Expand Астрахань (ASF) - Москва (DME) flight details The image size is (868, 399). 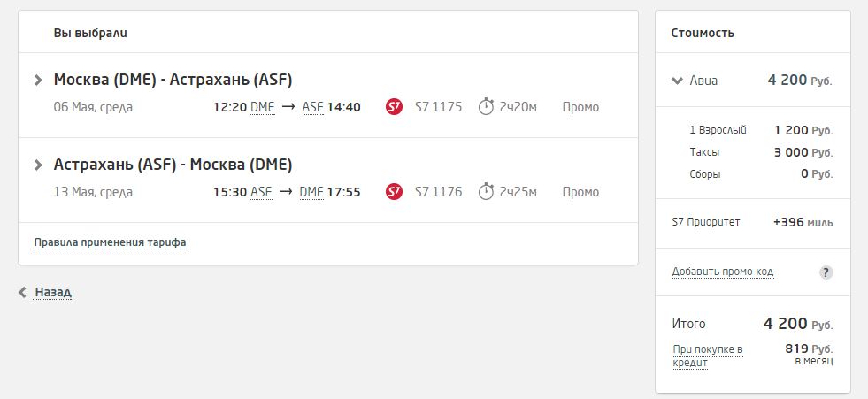(38, 165)
